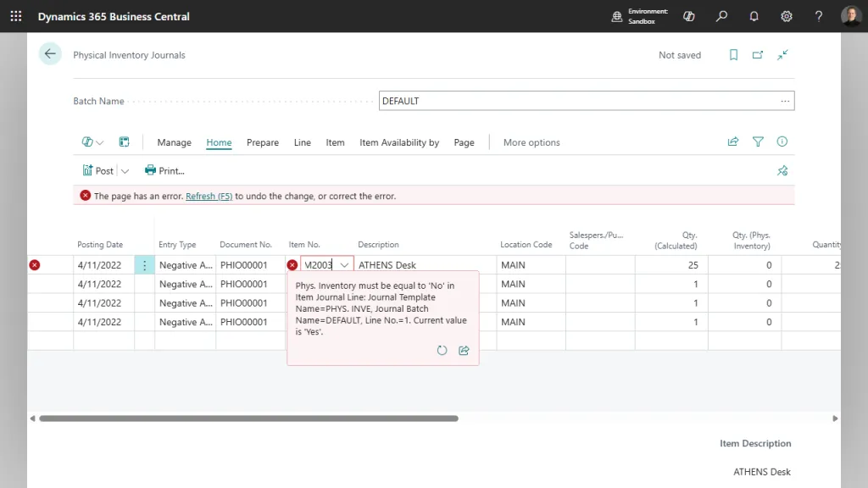Open the notifications bell
Viewport: 868px width, 488px height.
click(x=754, y=15)
